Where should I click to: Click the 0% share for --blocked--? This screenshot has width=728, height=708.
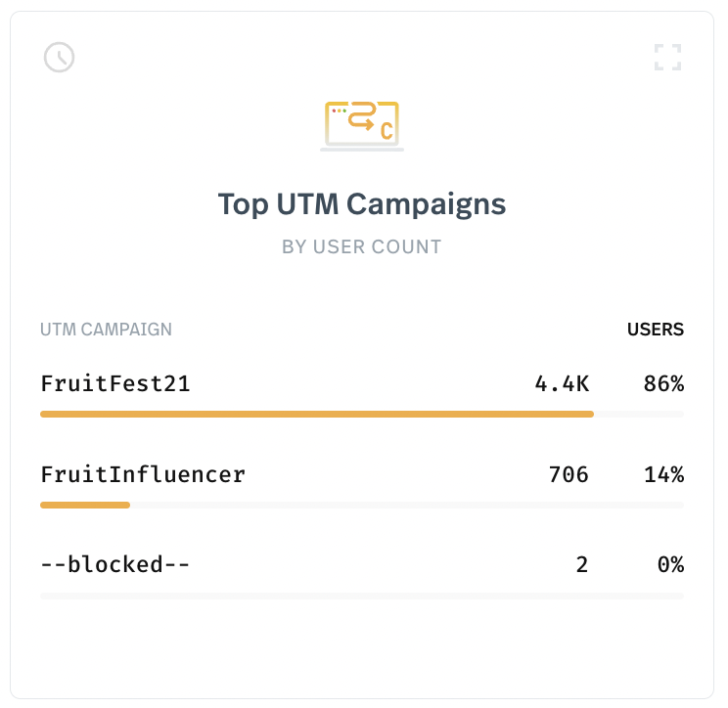coord(670,564)
